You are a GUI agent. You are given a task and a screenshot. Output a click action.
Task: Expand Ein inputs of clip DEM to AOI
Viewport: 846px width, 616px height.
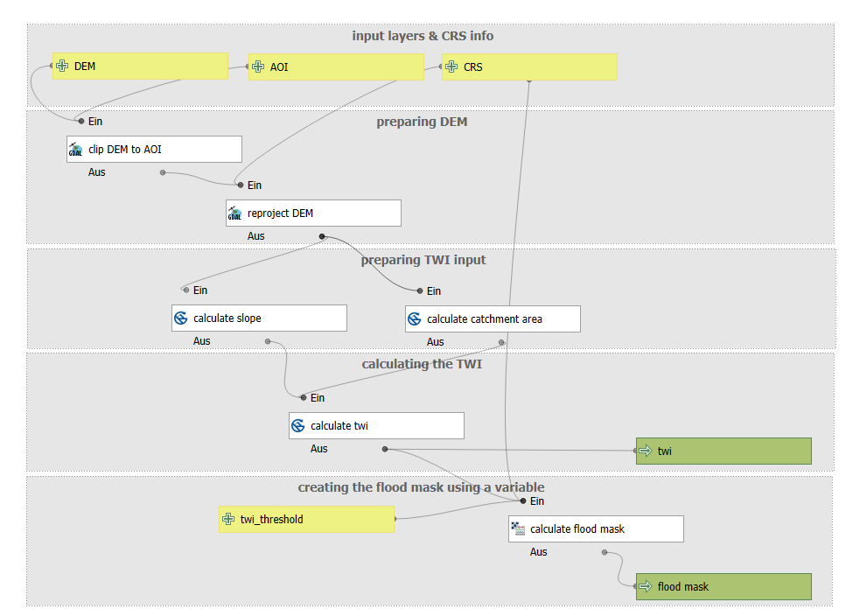pyautogui.click(x=95, y=122)
